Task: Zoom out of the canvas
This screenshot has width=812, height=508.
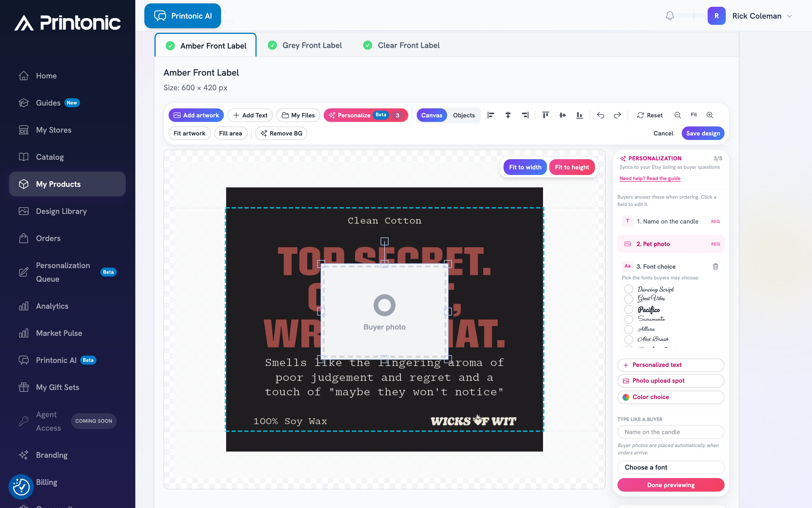Action: click(x=678, y=115)
